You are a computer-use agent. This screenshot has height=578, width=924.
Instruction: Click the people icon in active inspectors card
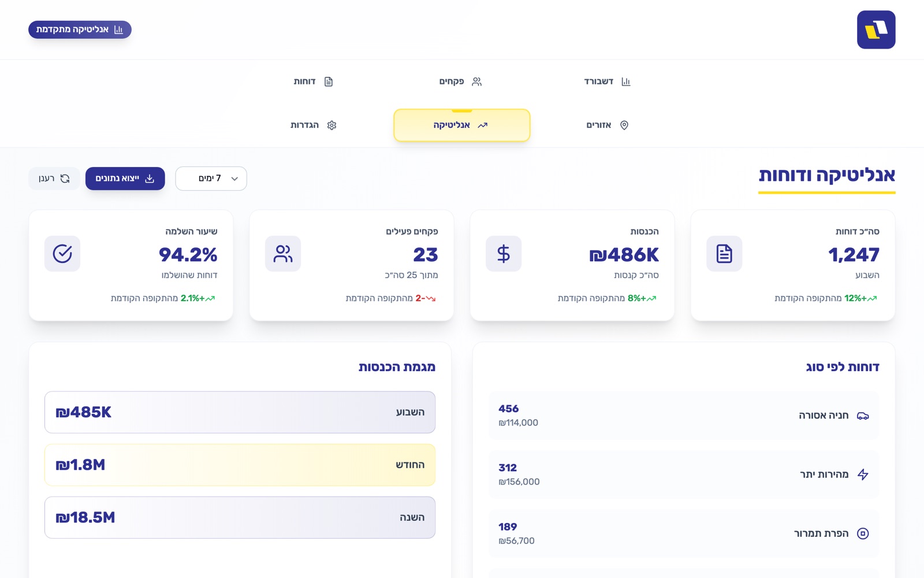pos(283,254)
